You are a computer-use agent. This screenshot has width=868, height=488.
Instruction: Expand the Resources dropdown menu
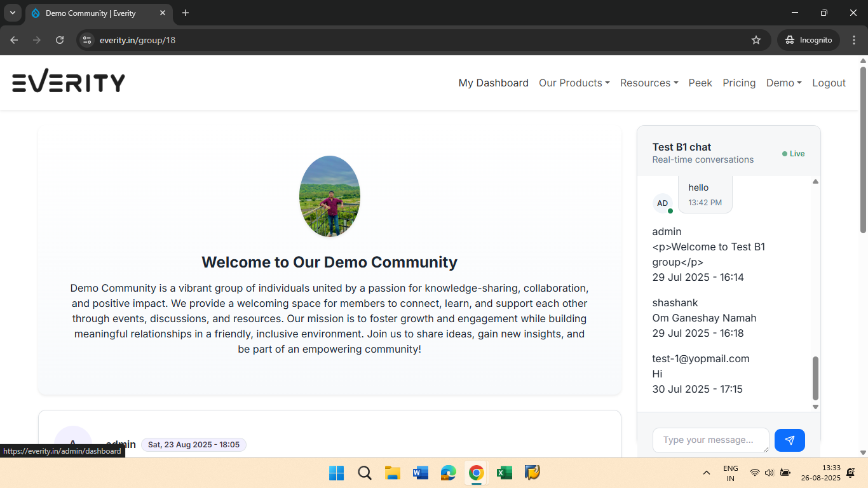649,83
